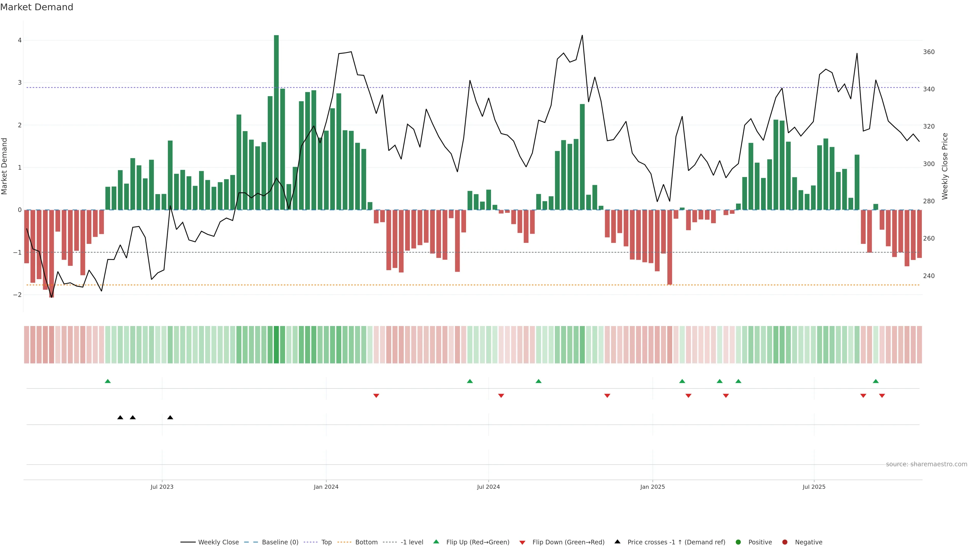Screen dimensions: 980x551
Task: Click the green Positive legend dot
Action: 738,542
